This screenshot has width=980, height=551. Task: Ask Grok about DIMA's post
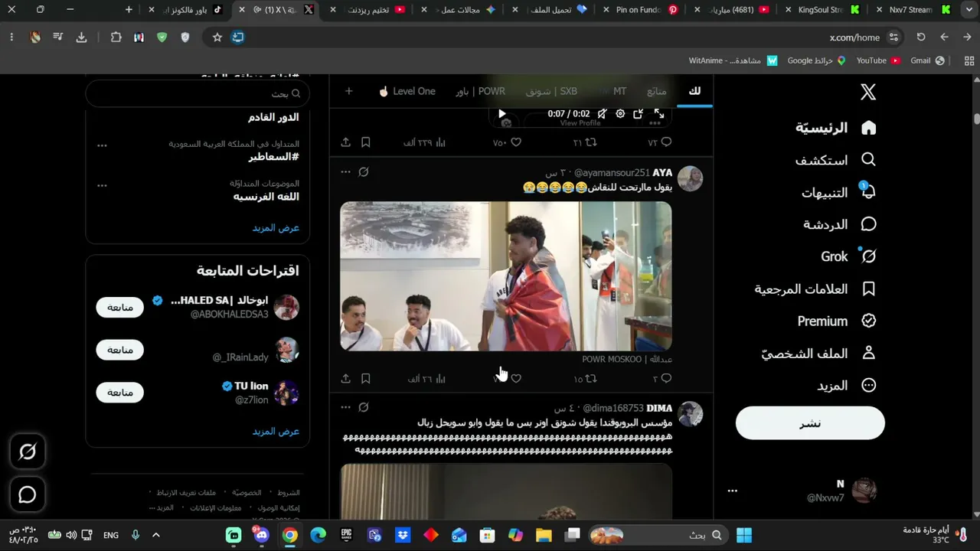(x=364, y=408)
